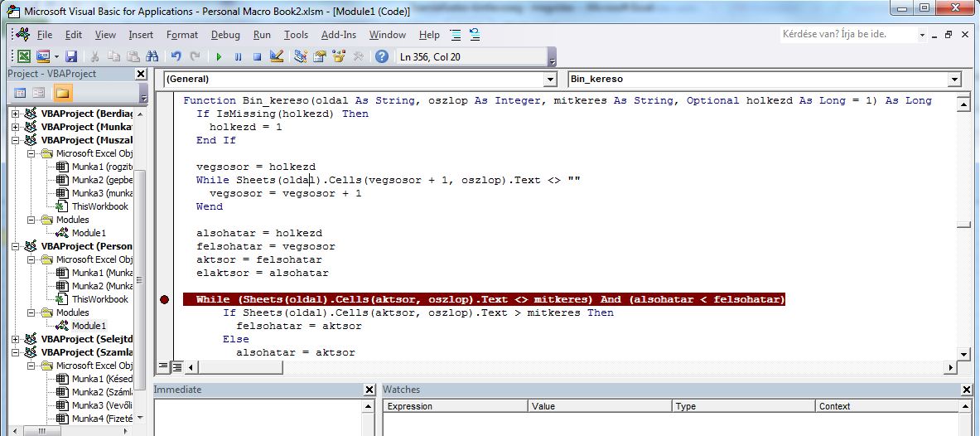Save the project with the floppy disk icon
The height and width of the screenshot is (436, 980).
[71, 56]
